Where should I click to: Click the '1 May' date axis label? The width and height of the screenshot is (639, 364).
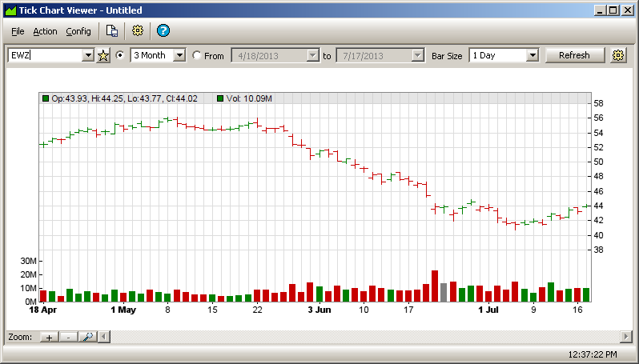(x=123, y=310)
